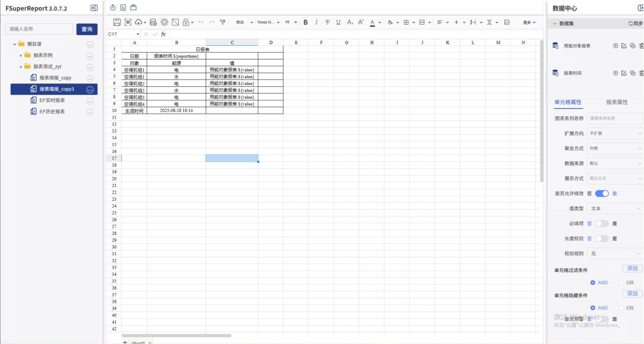
Task: Collapse the left sidebar panel icon
Action: [93, 8]
